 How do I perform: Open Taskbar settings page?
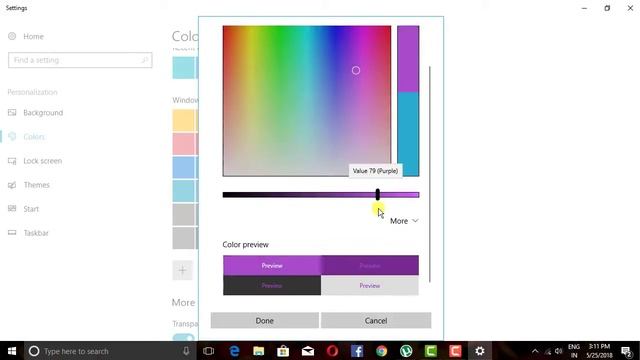pyautogui.click(x=36, y=233)
